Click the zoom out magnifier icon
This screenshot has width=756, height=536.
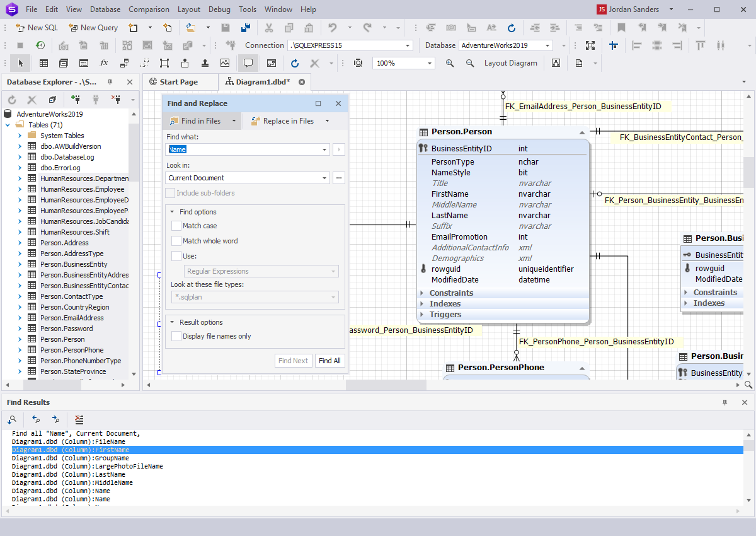coord(470,63)
